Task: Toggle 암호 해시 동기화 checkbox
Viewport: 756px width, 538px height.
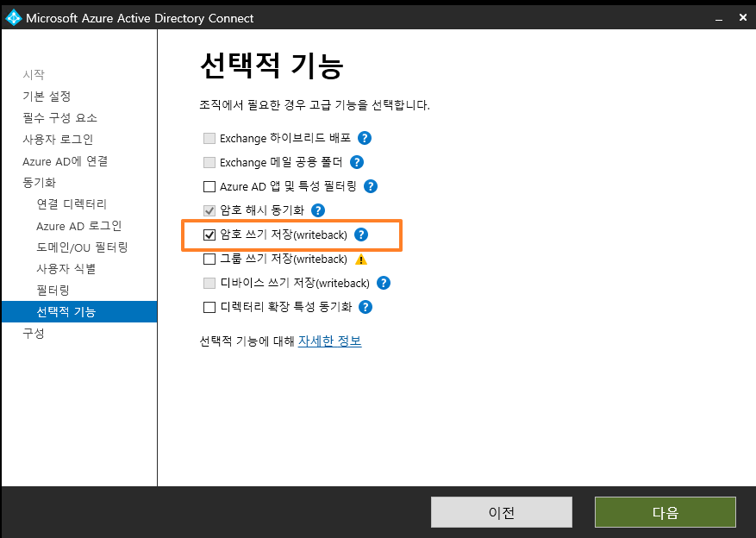Action: (209, 210)
